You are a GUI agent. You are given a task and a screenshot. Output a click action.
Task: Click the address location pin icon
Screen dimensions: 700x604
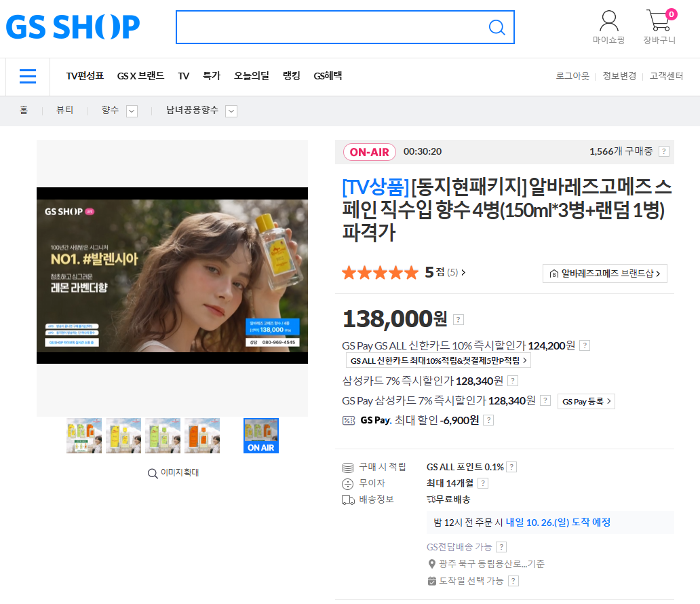(x=431, y=564)
